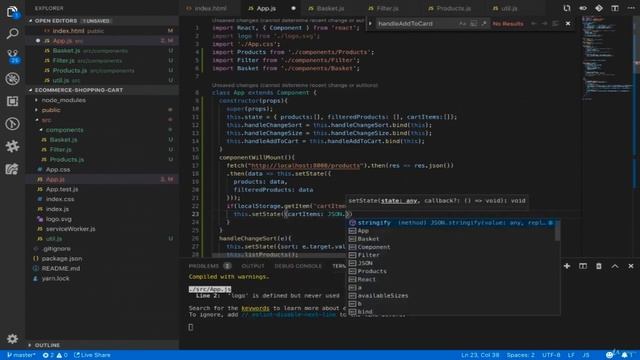Open the Problems panel tab

click(210, 266)
